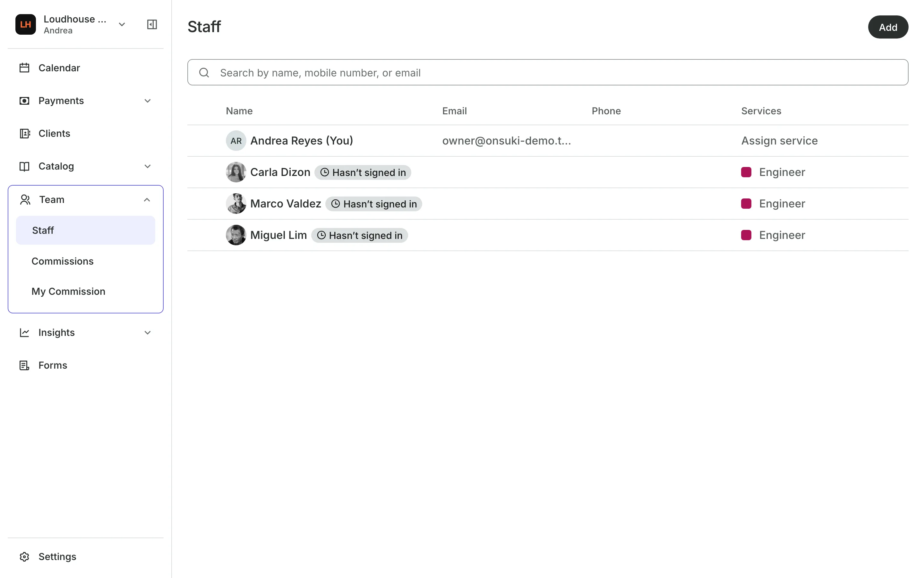Click the Payments icon in sidebar
Viewport: 924px width, 578px height.
click(x=24, y=101)
